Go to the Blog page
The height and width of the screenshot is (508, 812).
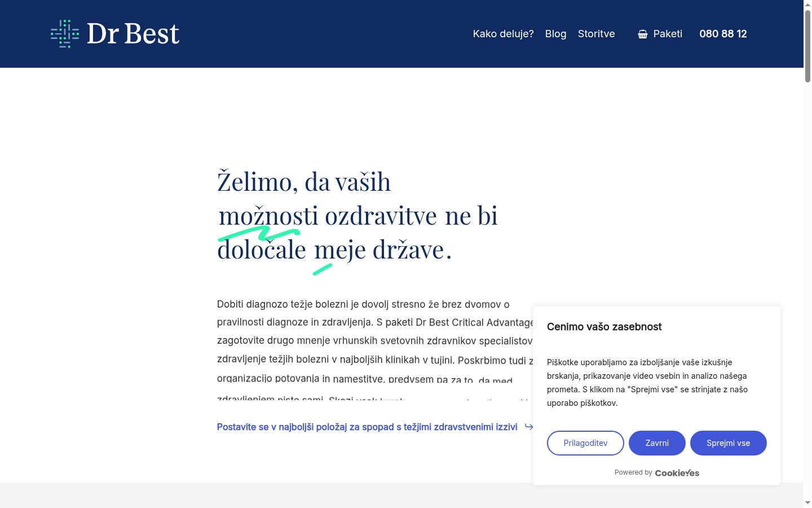555,34
